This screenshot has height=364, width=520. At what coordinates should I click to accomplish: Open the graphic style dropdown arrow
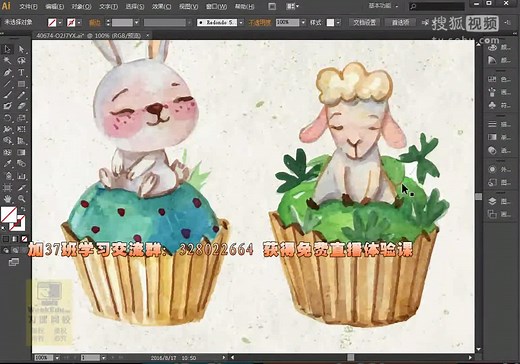(338, 23)
